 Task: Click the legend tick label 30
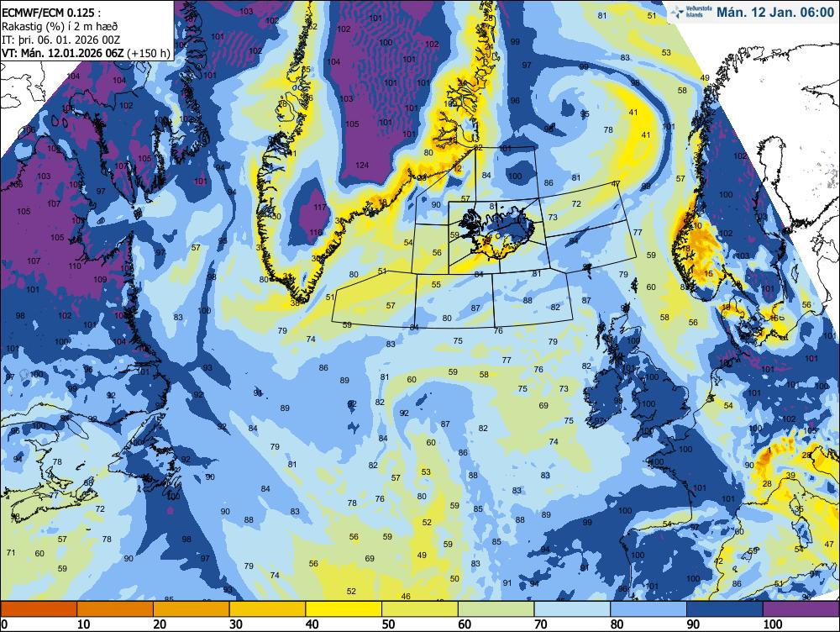tap(236, 624)
